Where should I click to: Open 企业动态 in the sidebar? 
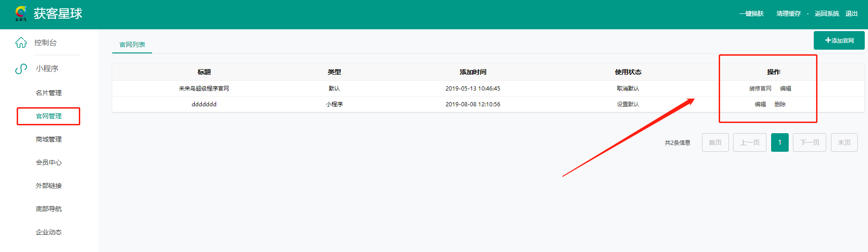[x=49, y=232]
